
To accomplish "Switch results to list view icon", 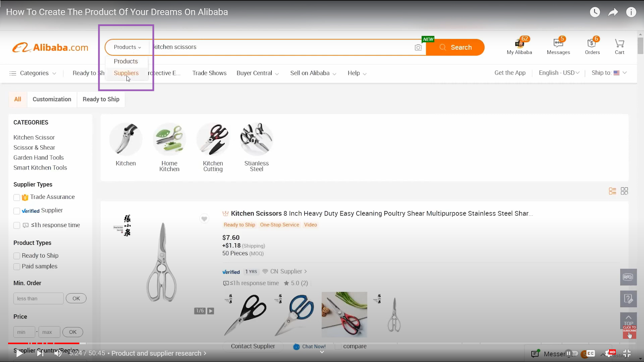I will pos(613,191).
